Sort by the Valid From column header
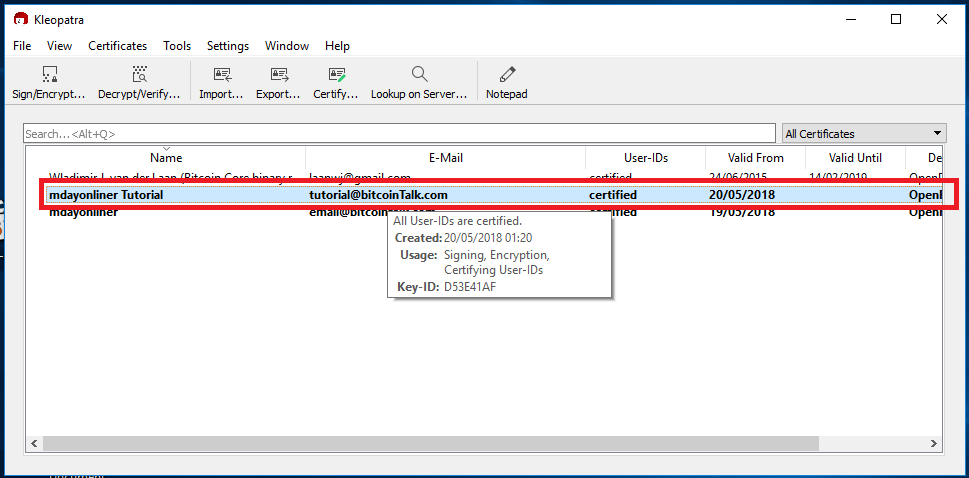Image resolution: width=969 pixels, height=478 pixels. (755, 158)
